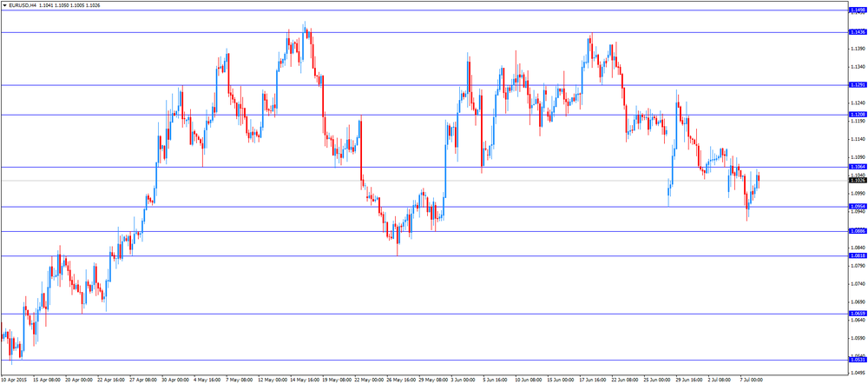
Task: Click the 29 Jun 16:00 time label
Action: click(x=688, y=381)
